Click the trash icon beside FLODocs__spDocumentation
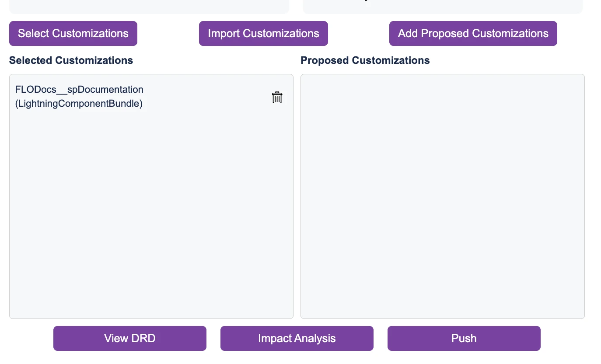Image resolution: width=601 pixels, height=364 pixels. 277,97
